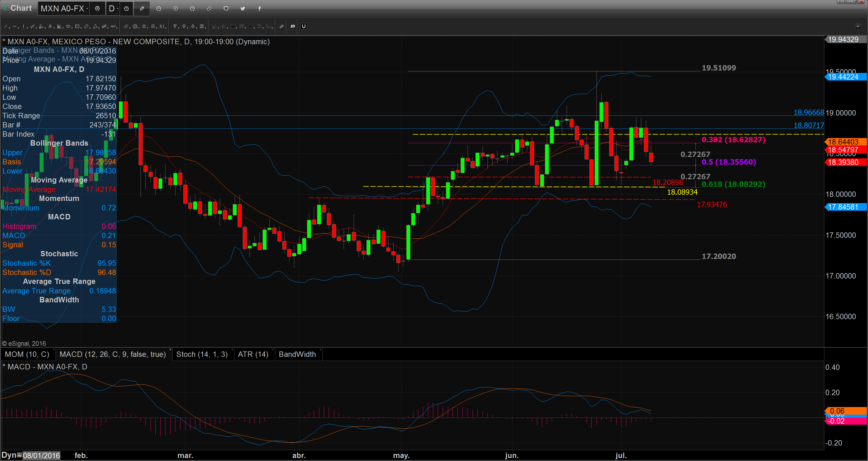Click the 19.44224 upper band price tag
The width and height of the screenshot is (868, 461).
[x=845, y=77]
